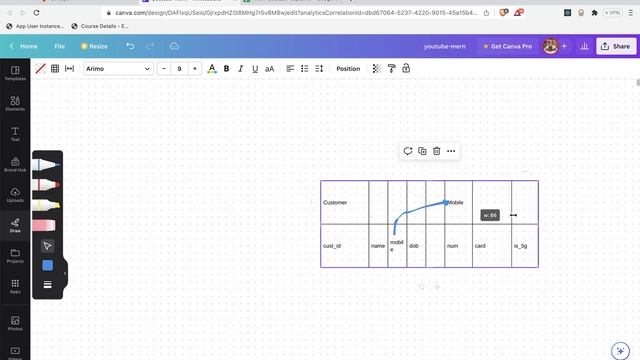
Task: Select the Draw tool in sidebar
Action: pyautogui.click(x=15, y=225)
